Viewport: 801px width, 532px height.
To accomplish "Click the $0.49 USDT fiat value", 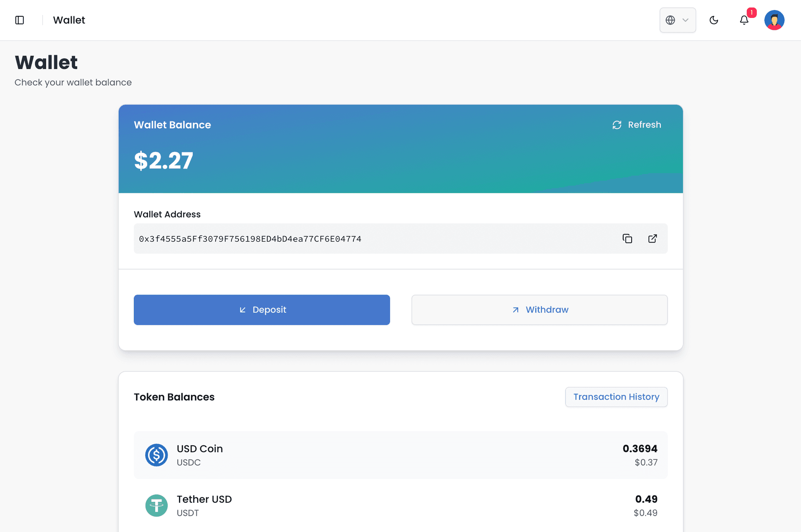I will 645,513.
